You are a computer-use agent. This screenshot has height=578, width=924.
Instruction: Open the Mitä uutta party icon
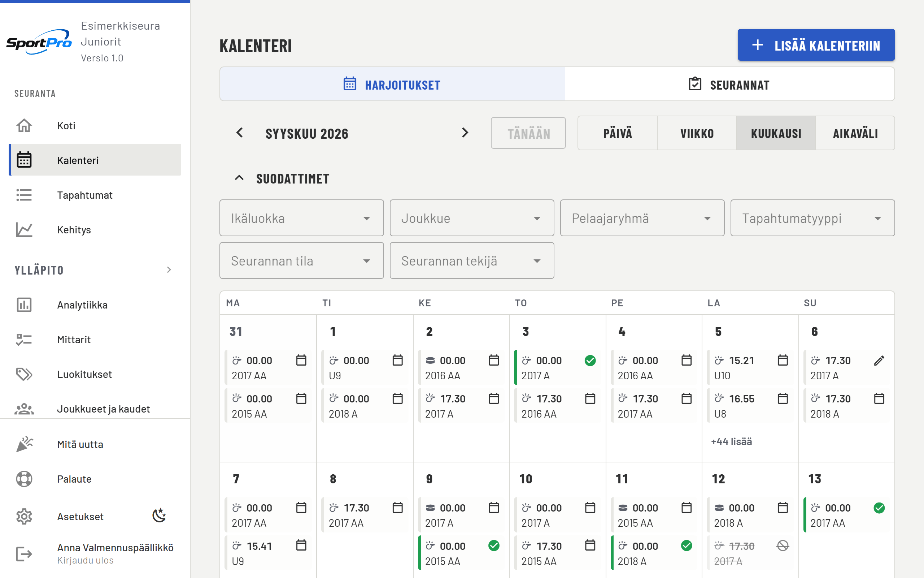click(x=24, y=444)
